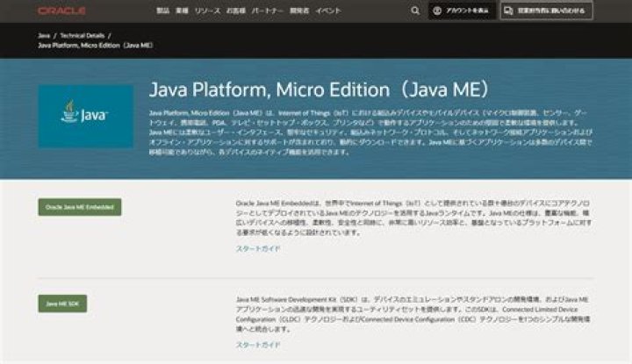
Task: Click the Oracle Java ME Embedded button
Action: (x=80, y=207)
